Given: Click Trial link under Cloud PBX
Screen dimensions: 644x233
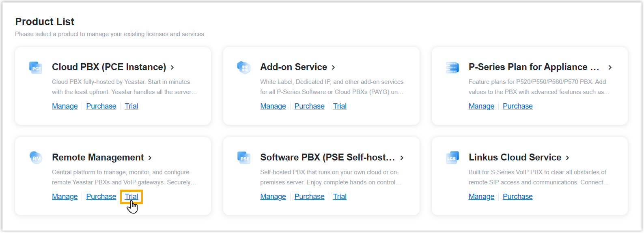Looking at the screenshot, I should [x=131, y=106].
